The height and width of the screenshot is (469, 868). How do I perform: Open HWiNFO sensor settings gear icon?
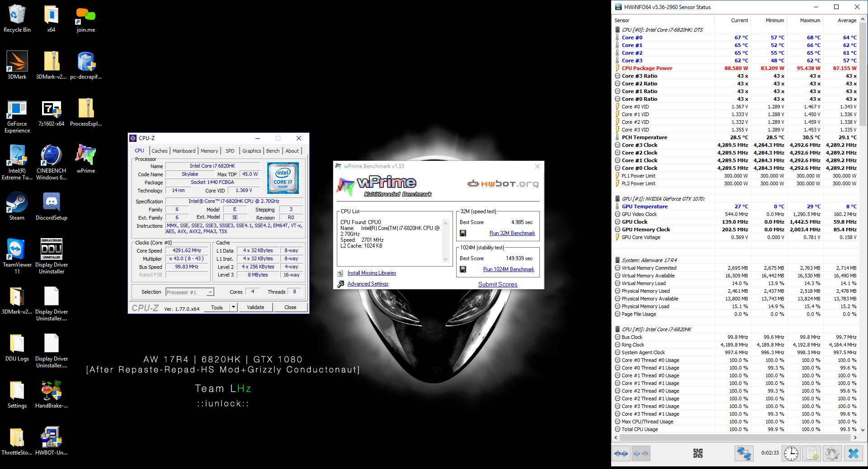pos(832,453)
